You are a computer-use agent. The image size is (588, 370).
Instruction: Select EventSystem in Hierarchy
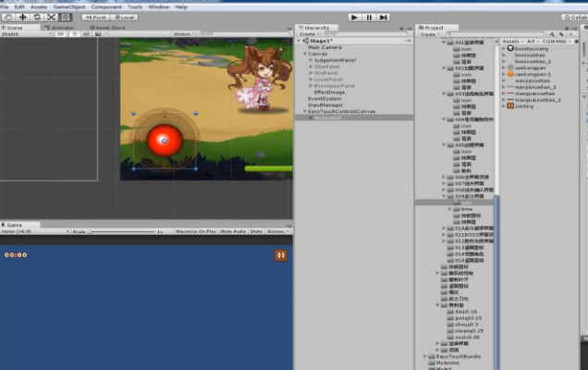click(x=325, y=99)
